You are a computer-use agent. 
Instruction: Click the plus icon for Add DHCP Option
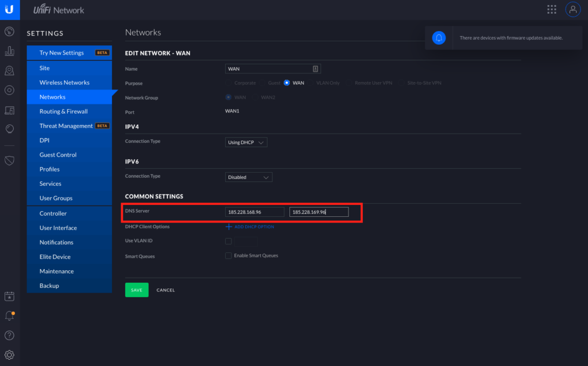(x=229, y=227)
